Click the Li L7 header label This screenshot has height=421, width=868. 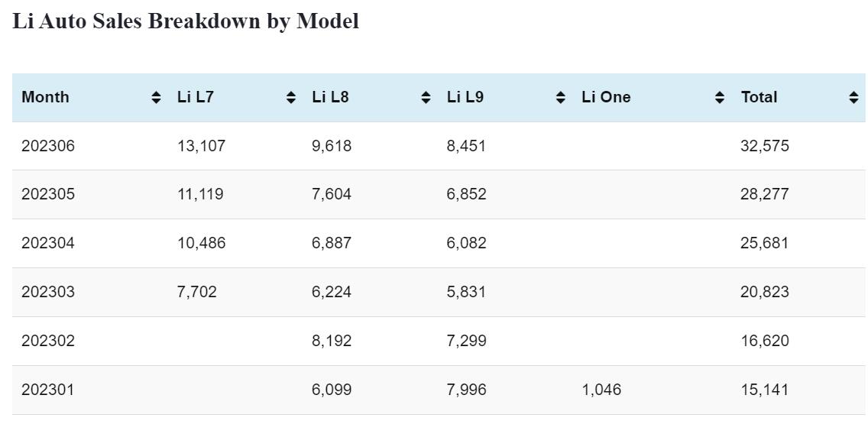point(195,97)
